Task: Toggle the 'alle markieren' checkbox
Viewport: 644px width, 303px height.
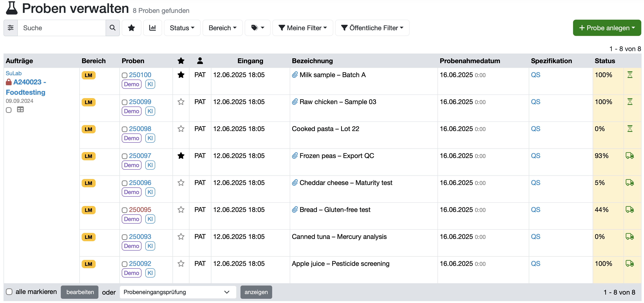Action: [9, 292]
